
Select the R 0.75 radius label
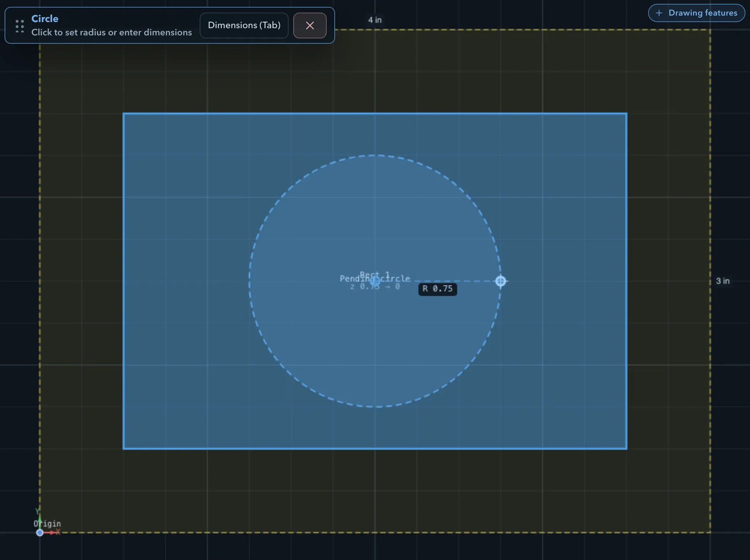tap(438, 289)
